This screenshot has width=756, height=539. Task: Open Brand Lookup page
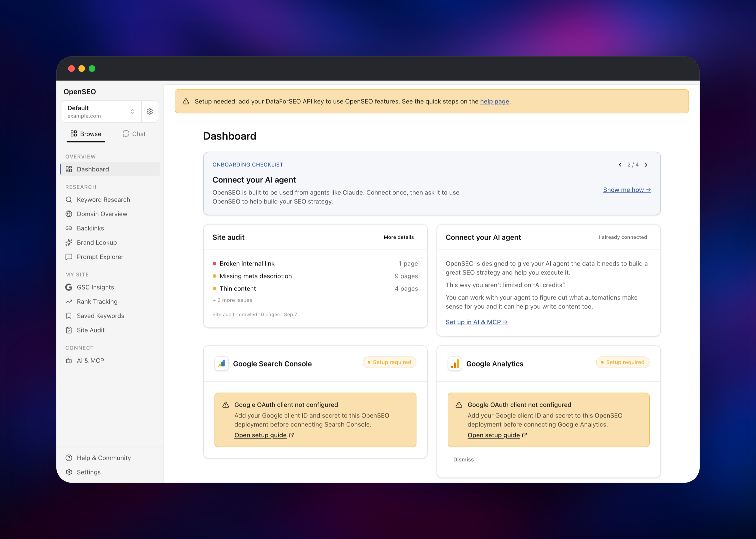[x=110, y=242]
